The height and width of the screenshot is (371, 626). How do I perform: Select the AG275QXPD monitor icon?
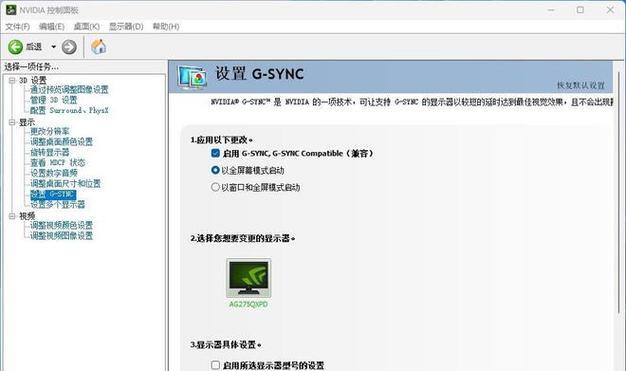tap(248, 278)
